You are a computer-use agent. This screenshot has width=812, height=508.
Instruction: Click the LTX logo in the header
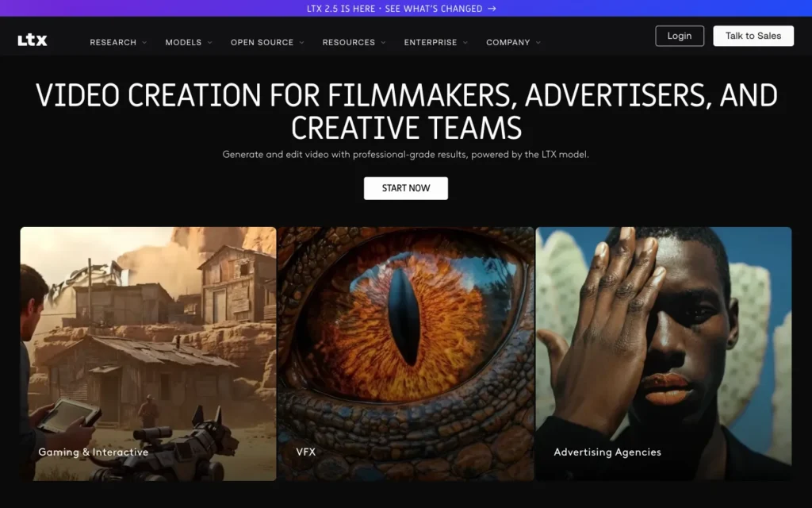[32, 40]
